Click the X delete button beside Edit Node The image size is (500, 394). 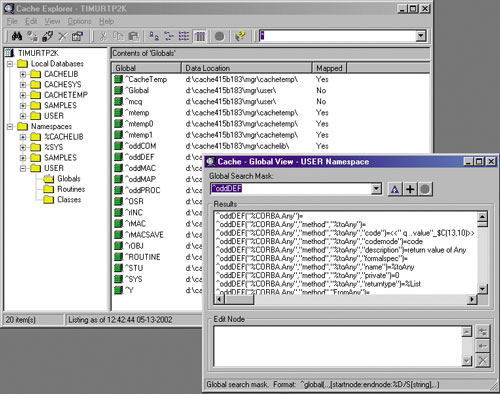pos(482,360)
